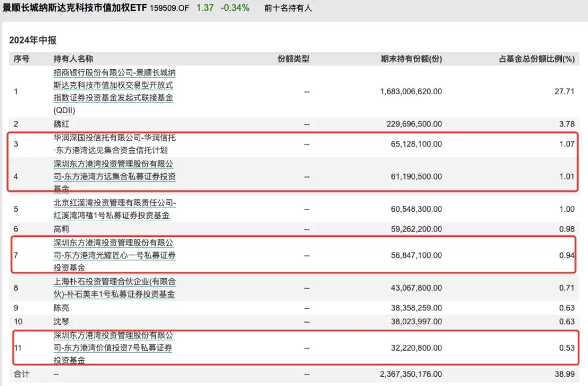Click the ratio 1.00

pos(567,209)
